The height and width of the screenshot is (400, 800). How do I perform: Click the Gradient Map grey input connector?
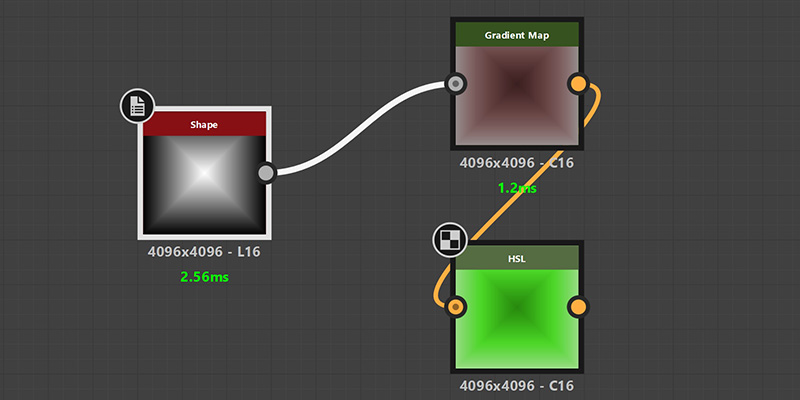click(x=455, y=83)
